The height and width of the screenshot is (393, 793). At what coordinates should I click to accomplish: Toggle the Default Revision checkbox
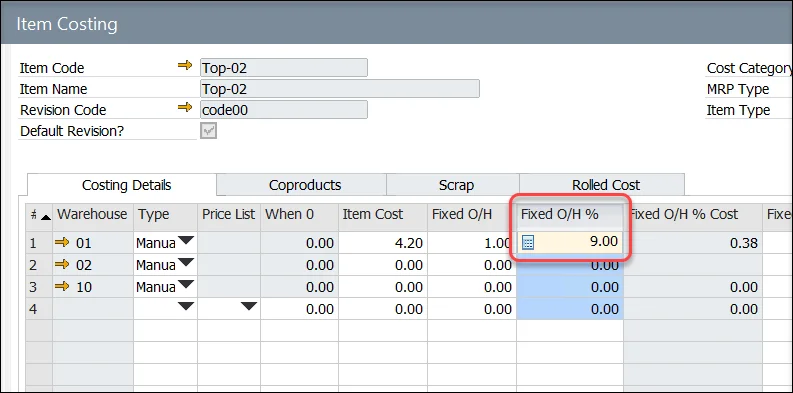pos(208,132)
